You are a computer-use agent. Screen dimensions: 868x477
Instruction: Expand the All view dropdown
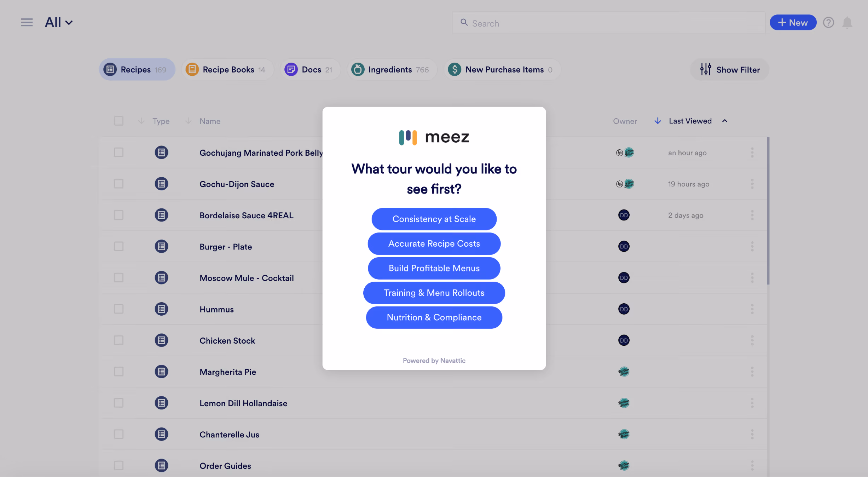pos(59,23)
